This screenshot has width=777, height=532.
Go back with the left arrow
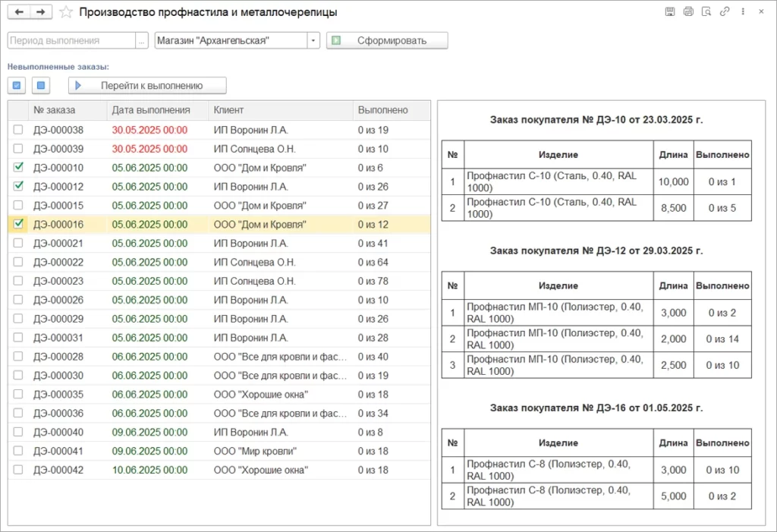pyautogui.click(x=19, y=12)
